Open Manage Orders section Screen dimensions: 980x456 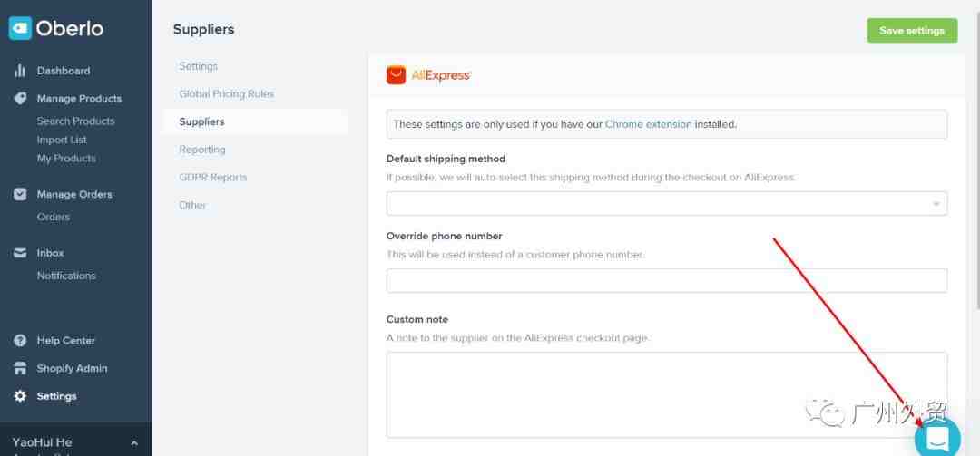tap(74, 194)
